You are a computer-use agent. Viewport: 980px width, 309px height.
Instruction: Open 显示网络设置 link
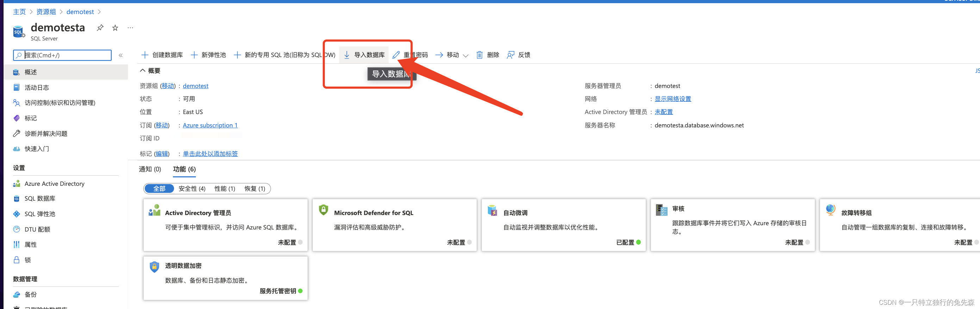(x=672, y=99)
